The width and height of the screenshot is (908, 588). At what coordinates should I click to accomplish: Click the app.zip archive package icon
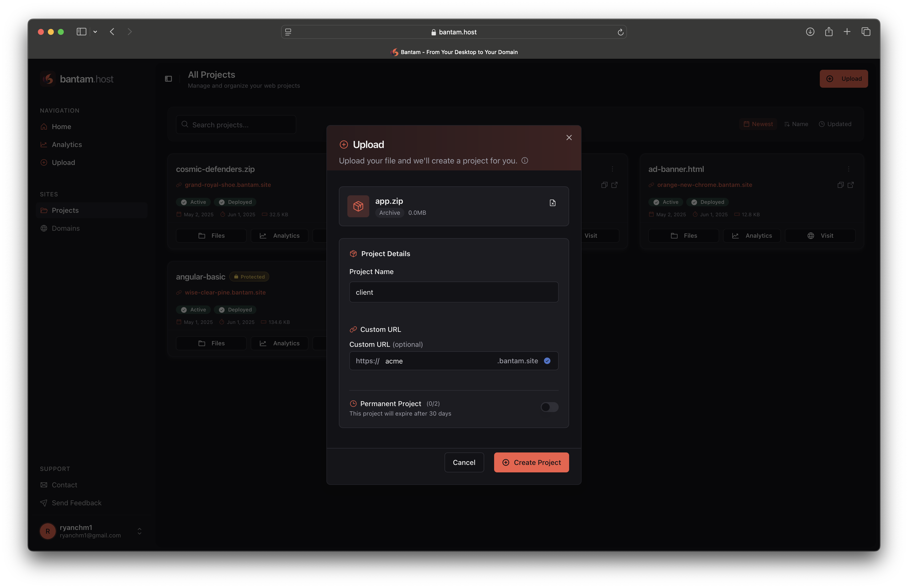[x=358, y=206]
